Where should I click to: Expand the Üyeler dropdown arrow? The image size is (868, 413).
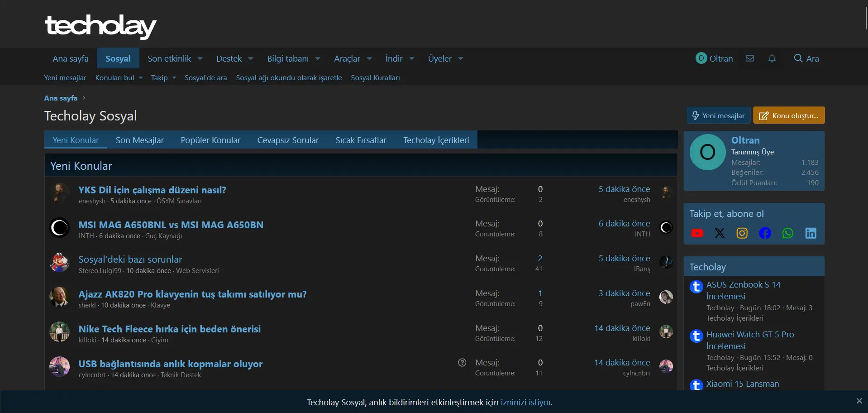(461, 59)
